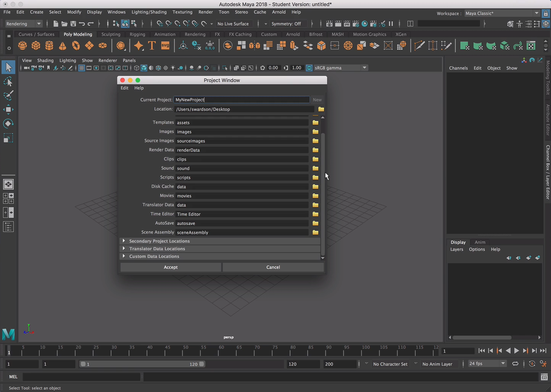Select the Move tool in toolbox
The height and width of the screenshot is (392, 551).
pos(8,110)
